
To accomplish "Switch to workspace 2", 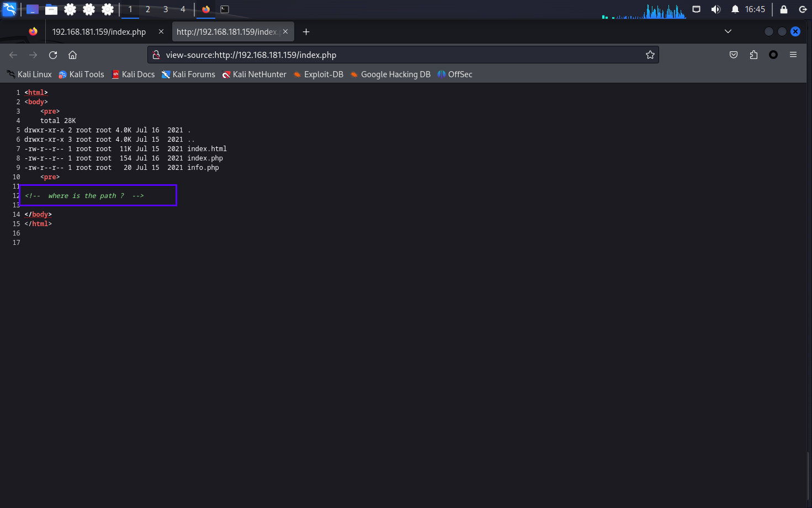I will [148, 9].
